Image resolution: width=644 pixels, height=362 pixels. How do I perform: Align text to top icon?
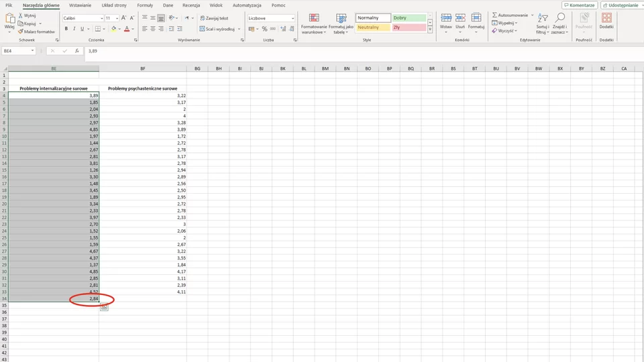click(145, 18)
